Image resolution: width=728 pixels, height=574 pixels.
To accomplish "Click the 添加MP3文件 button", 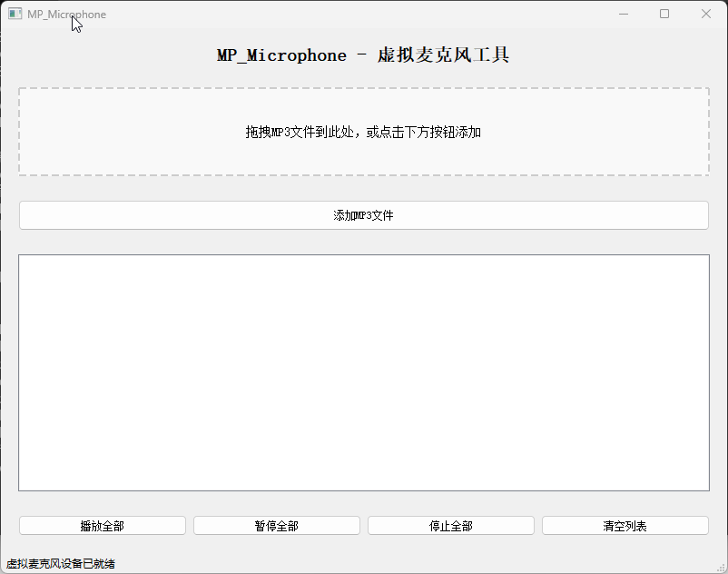I will tap(363, 215).
